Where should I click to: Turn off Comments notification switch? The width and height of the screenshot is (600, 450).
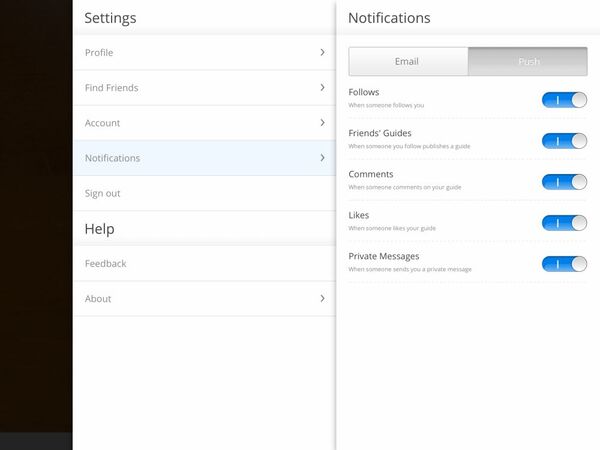pos(564,181)
